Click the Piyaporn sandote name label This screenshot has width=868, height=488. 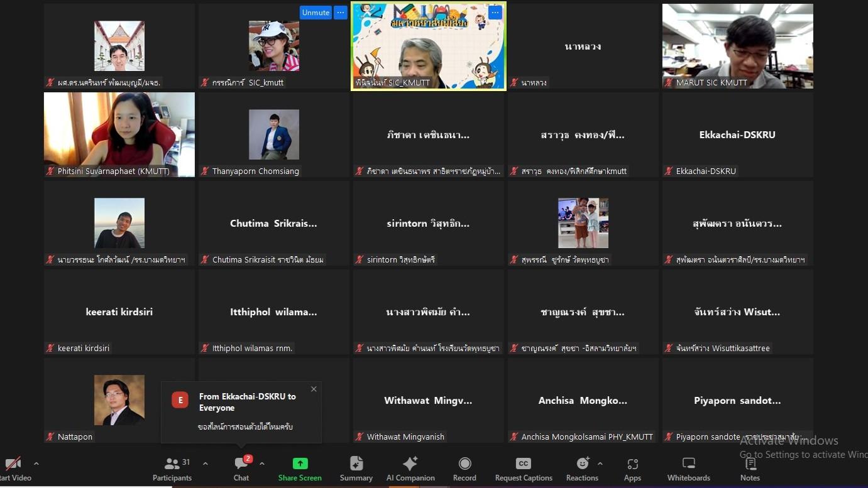point(740,436)
